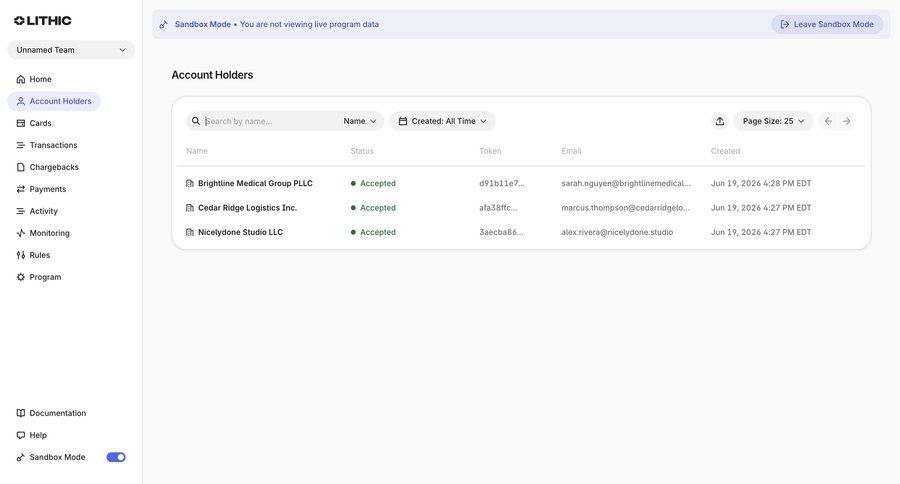
Task: Open the Created: All Time date filter
Action: pos(443,121)
